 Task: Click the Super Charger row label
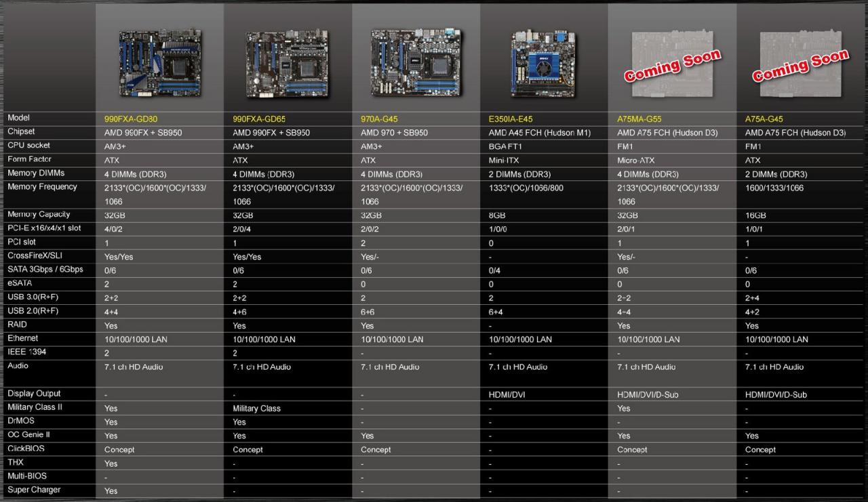34,490
